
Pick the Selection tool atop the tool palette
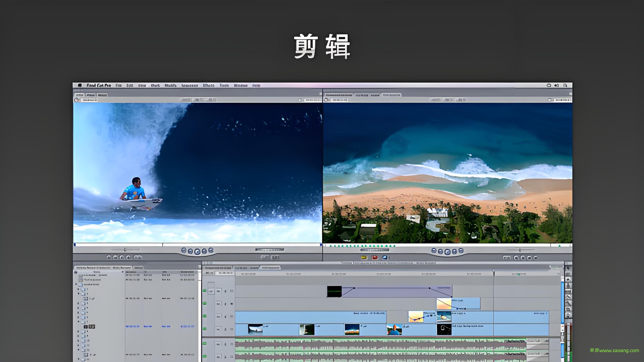coord(568,268)
